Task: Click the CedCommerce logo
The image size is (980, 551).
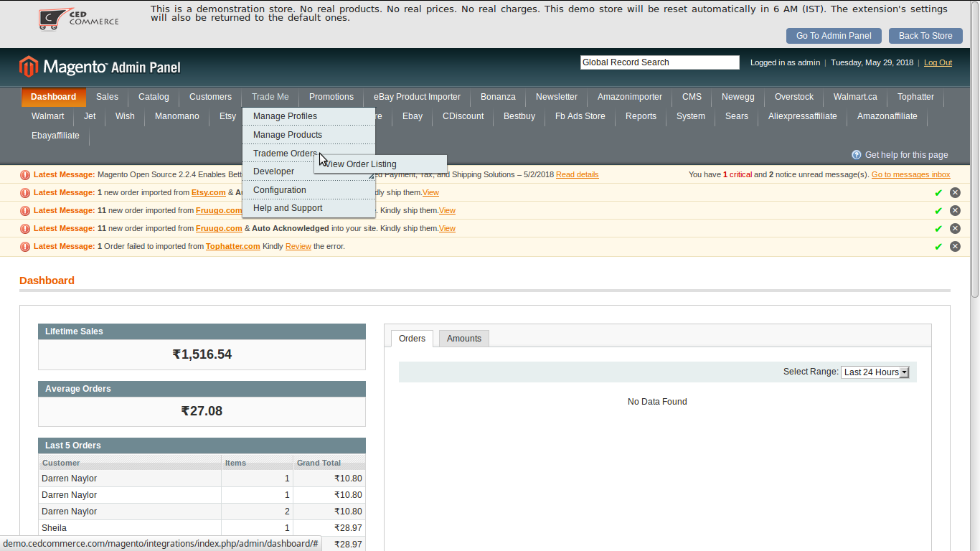Action: tap(79, 19)
